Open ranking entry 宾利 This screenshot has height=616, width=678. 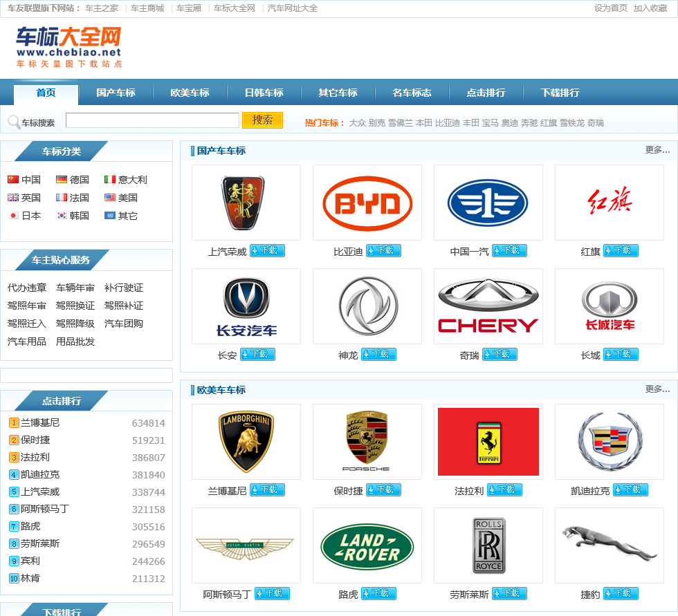pos(30,561)
